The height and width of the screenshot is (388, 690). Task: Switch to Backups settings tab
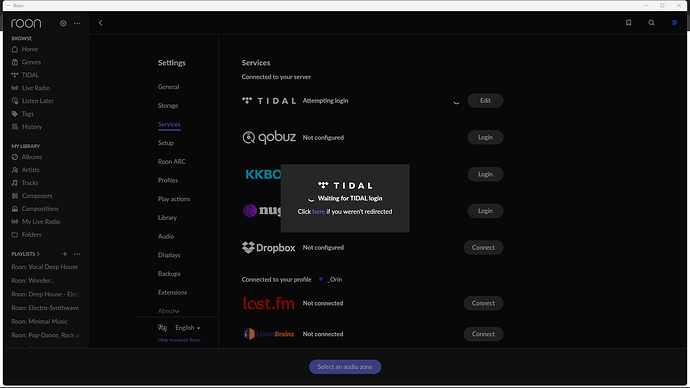coord(169,274)
